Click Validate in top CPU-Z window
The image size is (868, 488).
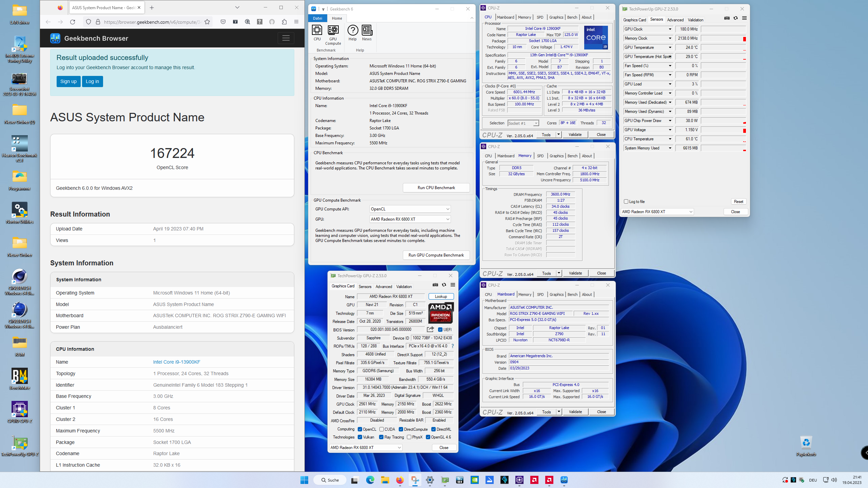575,135
